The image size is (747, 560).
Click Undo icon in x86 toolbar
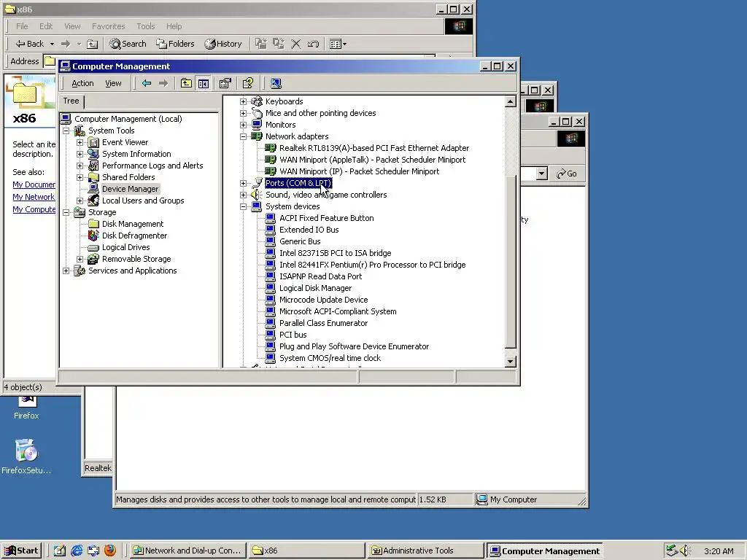[313, 44]
